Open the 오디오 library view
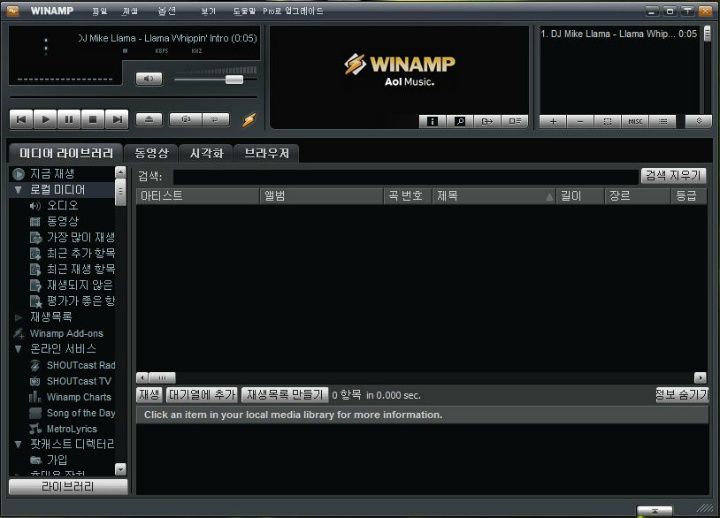Image resolution: width=720 pixels, height=518 pixels. (x=62, y=206)
